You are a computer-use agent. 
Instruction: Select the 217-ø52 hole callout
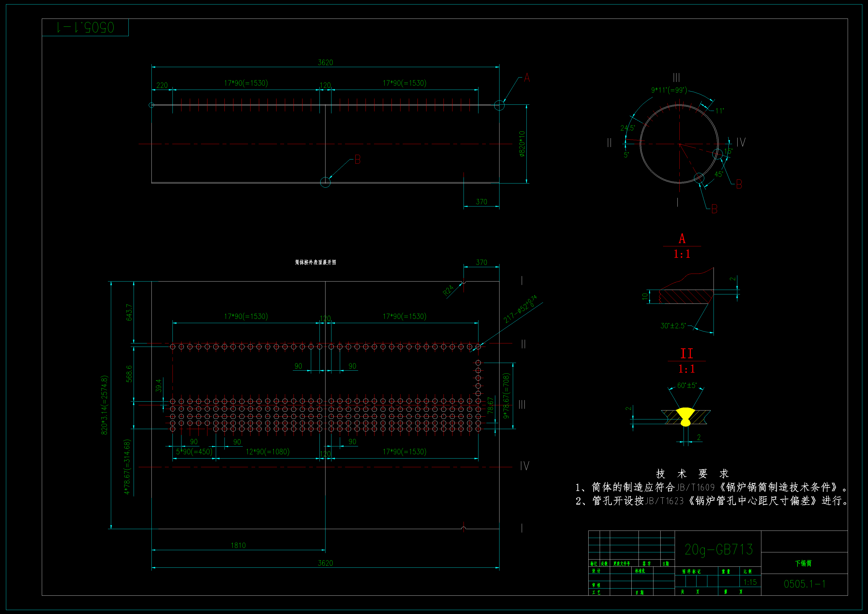[x=521, y=309]
